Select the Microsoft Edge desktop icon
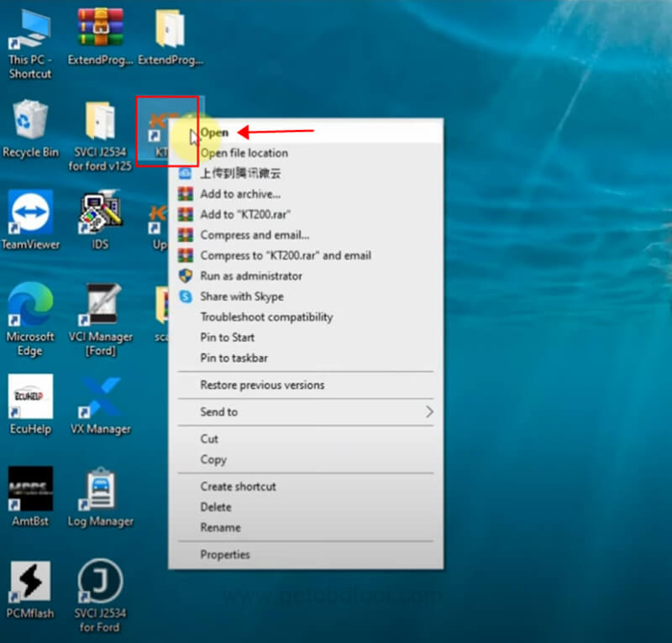 coord(30,305)
